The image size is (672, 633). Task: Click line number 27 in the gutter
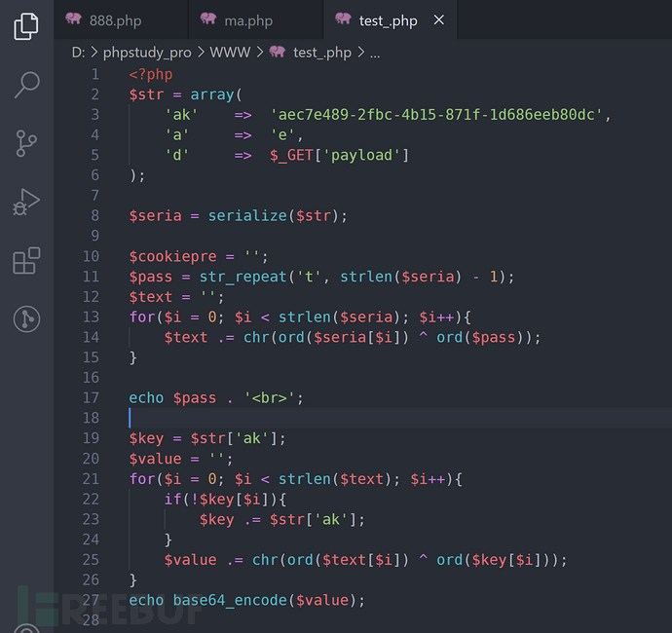[91, 600]
